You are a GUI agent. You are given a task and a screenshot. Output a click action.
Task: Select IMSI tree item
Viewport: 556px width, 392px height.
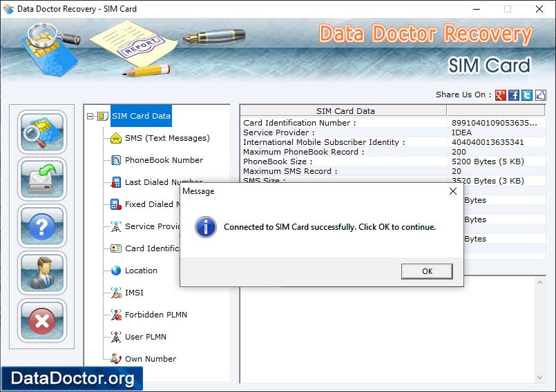[x=134, y=293]
